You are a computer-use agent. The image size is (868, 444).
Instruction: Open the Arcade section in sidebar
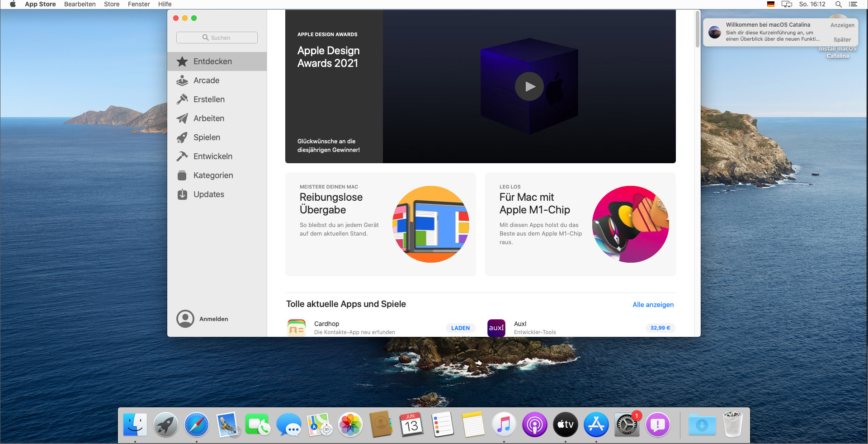pos(206,80)
